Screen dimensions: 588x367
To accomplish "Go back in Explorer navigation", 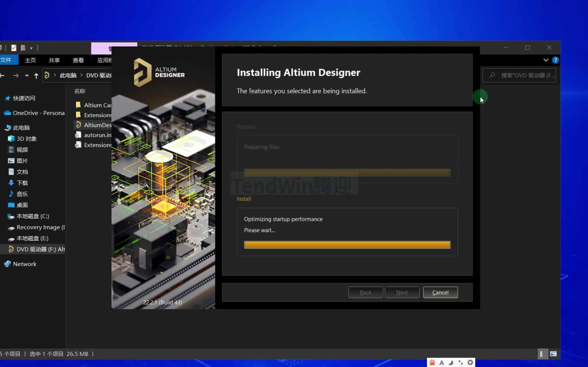I will click(x=2, y=75).
